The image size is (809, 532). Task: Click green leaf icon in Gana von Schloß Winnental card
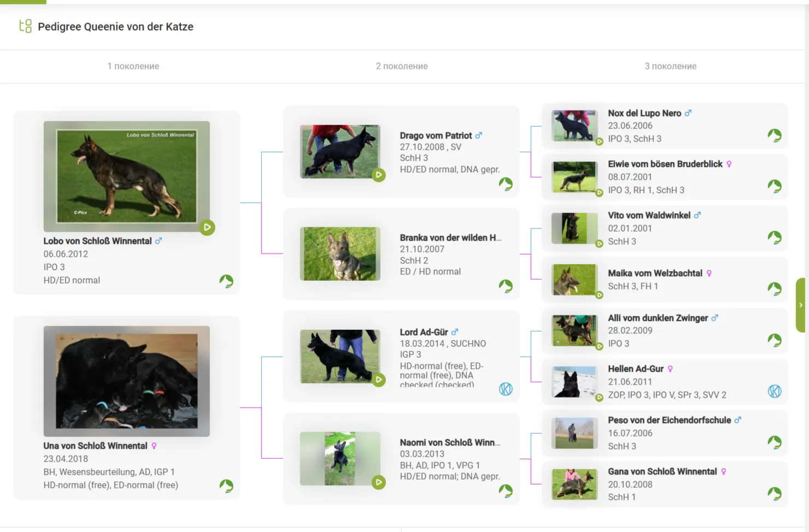click(x=775, y=494)
